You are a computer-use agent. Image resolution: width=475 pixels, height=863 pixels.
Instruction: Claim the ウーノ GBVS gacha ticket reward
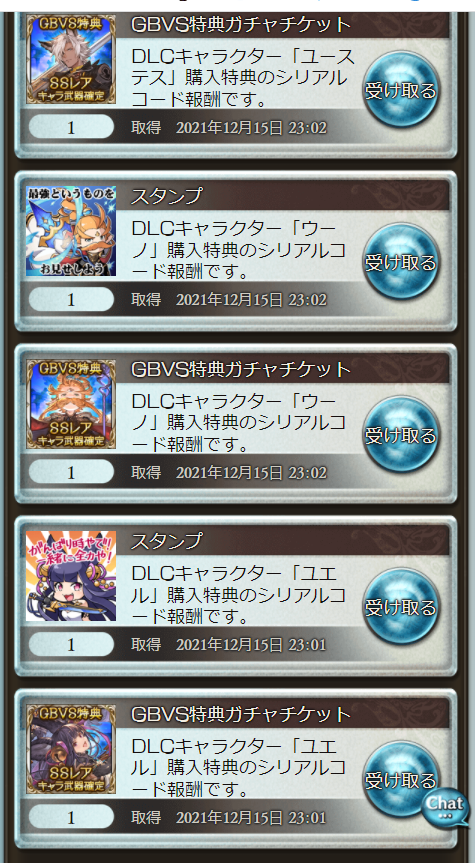401,434
